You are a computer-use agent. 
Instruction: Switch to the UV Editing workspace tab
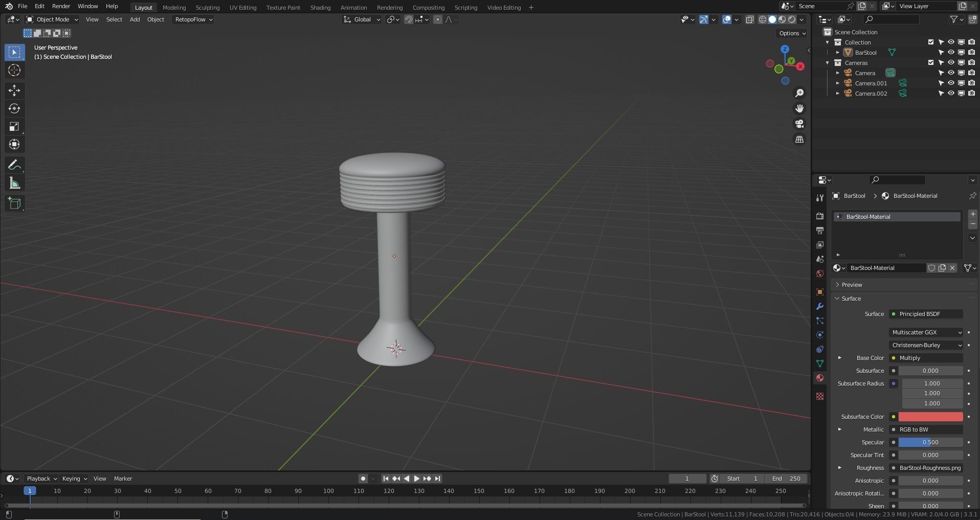[x=243, y=8]
